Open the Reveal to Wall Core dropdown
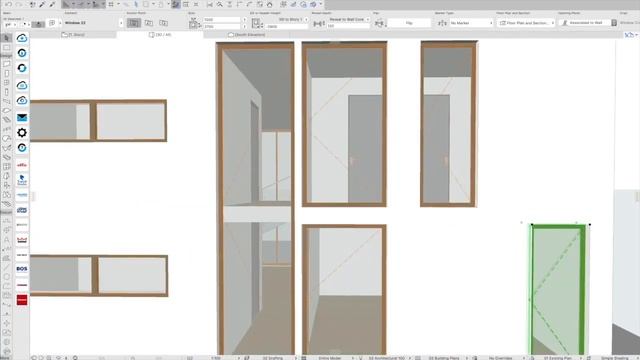The image size is (640, 360). pyautogui.click(x=348, y=20)
